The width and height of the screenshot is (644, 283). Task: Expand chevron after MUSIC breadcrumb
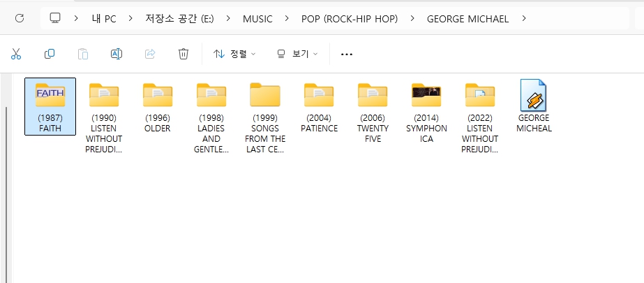pyautogui.click(x=287, y=18)
